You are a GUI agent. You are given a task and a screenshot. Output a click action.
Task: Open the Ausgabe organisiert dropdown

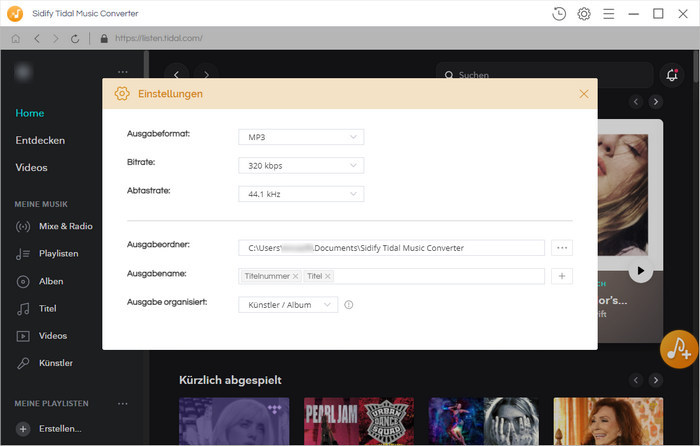coord(288,304)
